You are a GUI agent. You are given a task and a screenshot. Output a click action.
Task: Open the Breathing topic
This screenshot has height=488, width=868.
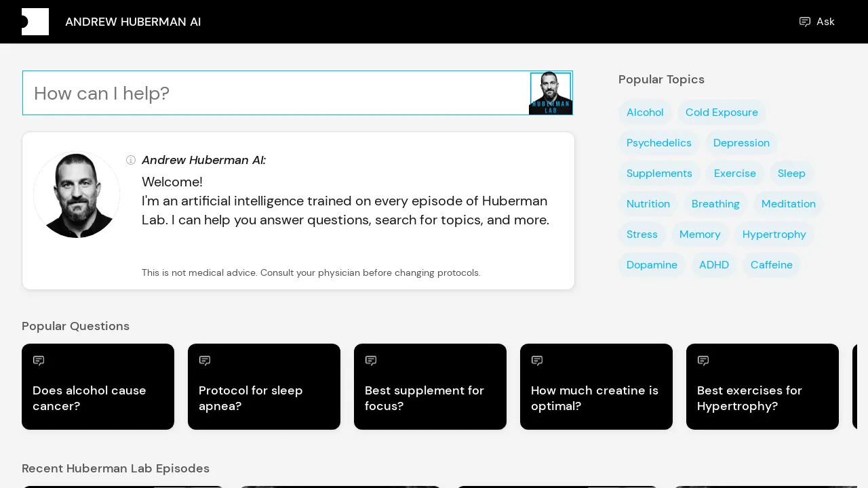point(715,204)
